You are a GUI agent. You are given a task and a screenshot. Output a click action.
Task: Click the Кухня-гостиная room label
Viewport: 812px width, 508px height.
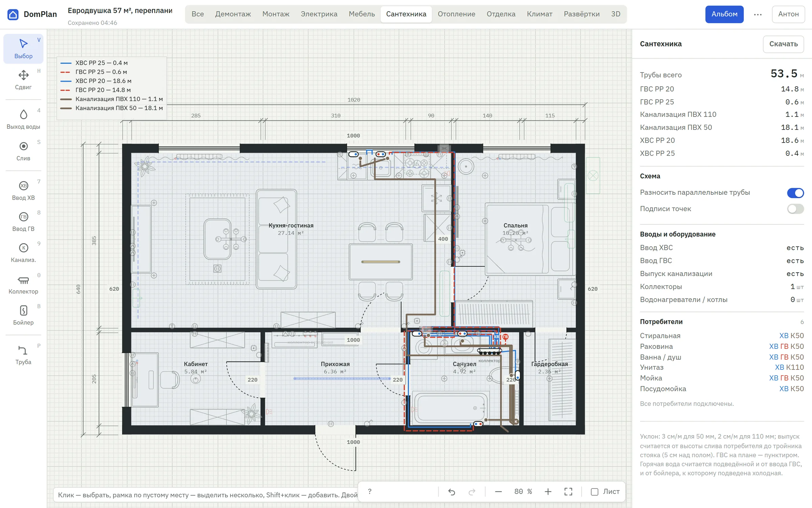[x=291, y=226]
